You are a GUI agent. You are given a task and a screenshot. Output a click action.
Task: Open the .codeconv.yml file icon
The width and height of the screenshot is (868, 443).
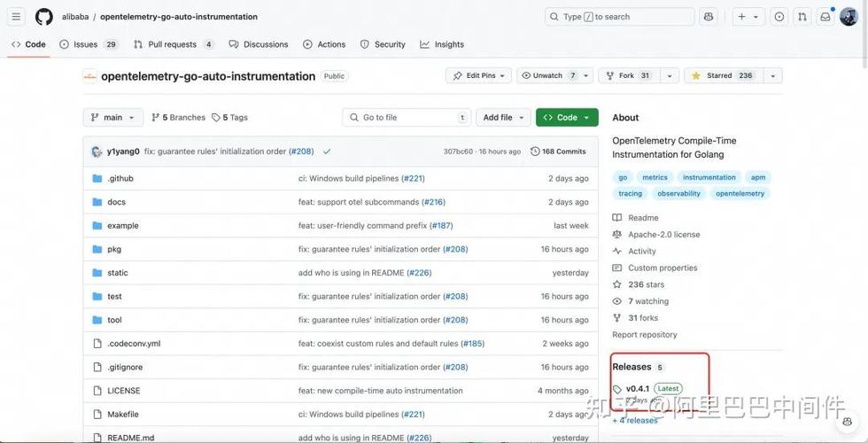97,344
